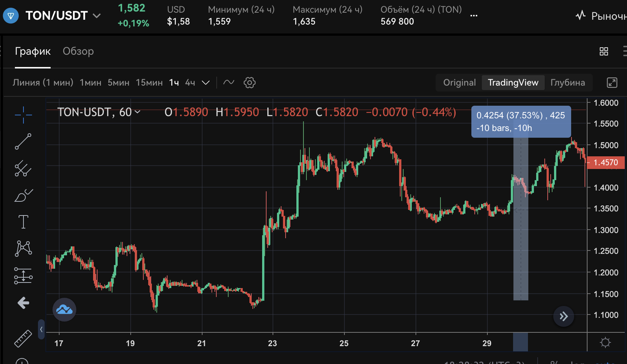Click the TON coin logo icon
Image resolution: width=627 pixels, height=364 pixels.
11,16
